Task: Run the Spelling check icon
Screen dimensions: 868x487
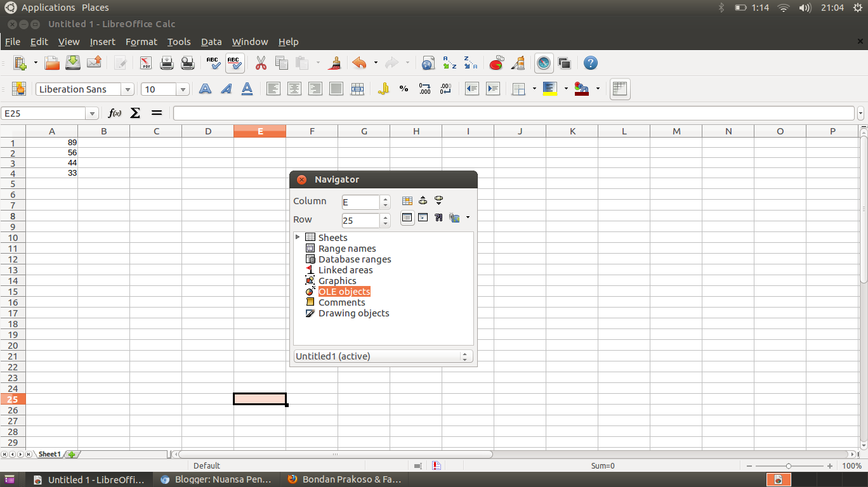Action: point(214,63)
